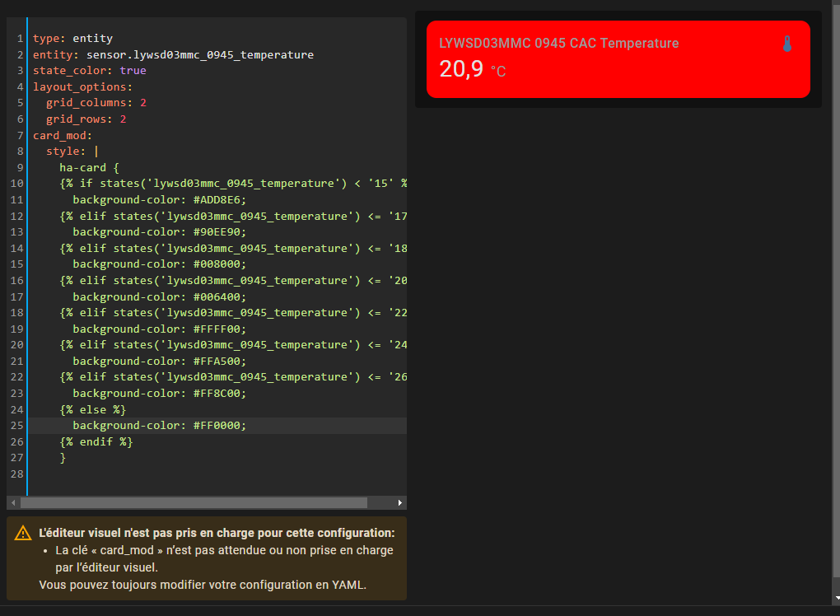Viewport: 840px width, 616px height.
Task: Click the unsupported visual editor warning heading
Action: (217, 533)
